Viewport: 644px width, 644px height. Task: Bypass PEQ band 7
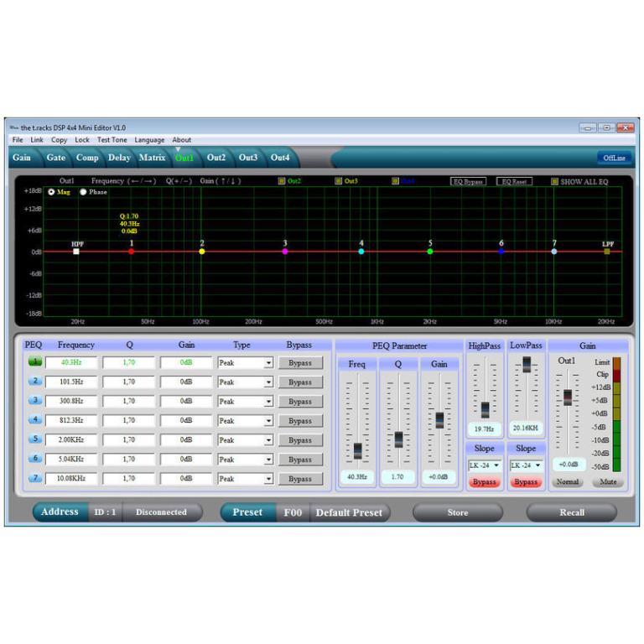coord(300,479)
